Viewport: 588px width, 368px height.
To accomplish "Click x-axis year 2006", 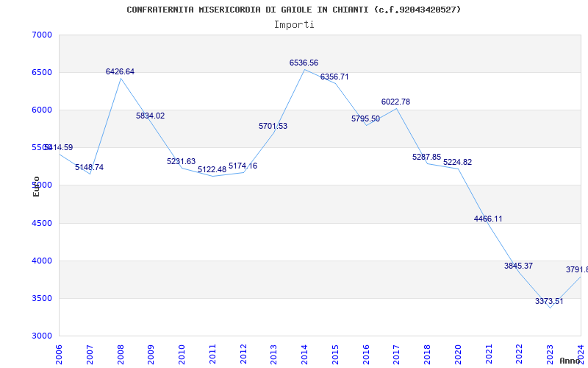I will coord(59,355).
